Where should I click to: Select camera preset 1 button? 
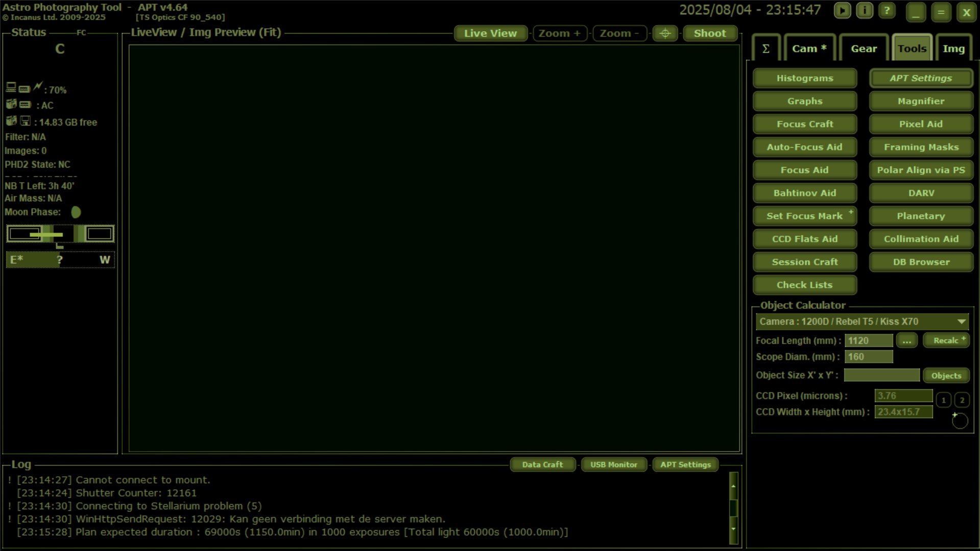coord(943,400)
